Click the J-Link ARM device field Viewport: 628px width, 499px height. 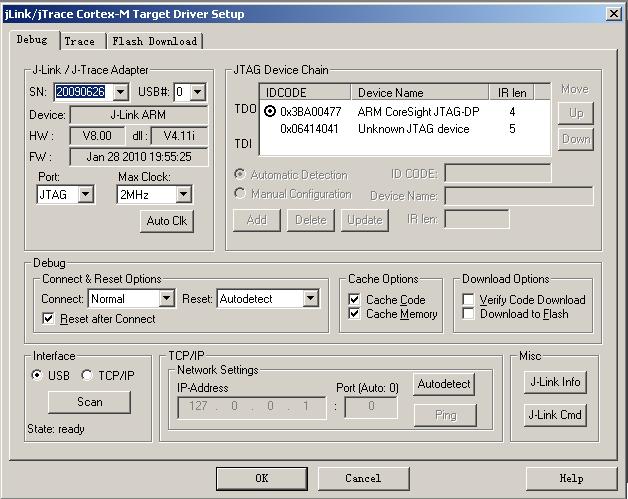(x=139, y=115)
